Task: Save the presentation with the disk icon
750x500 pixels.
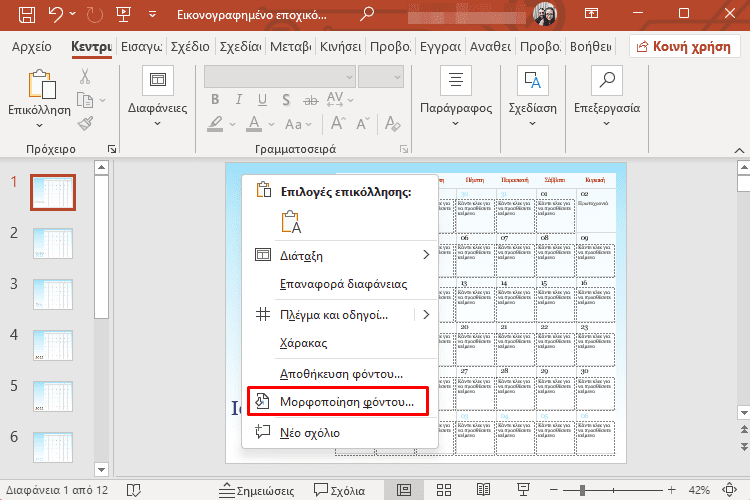Action: pyautogui.click(x=26, y=14)
